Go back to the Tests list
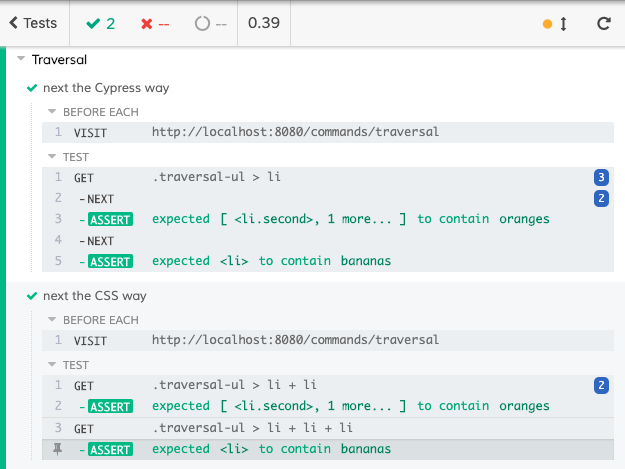 tap(33, 23)
